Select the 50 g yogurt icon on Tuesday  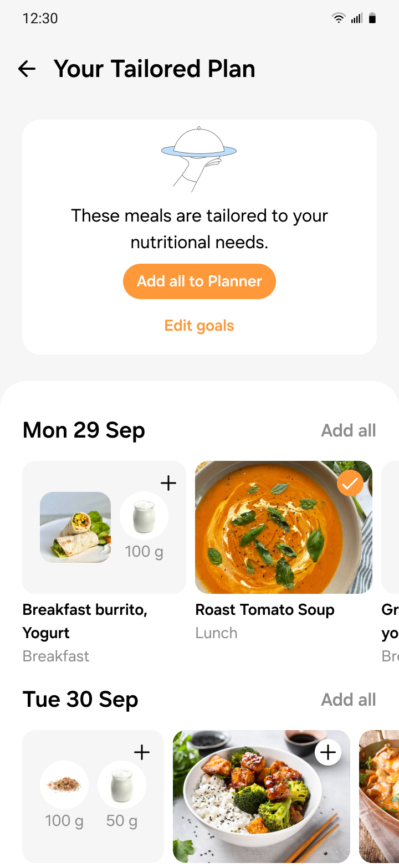pyautogui.click(x=122, y=785)
